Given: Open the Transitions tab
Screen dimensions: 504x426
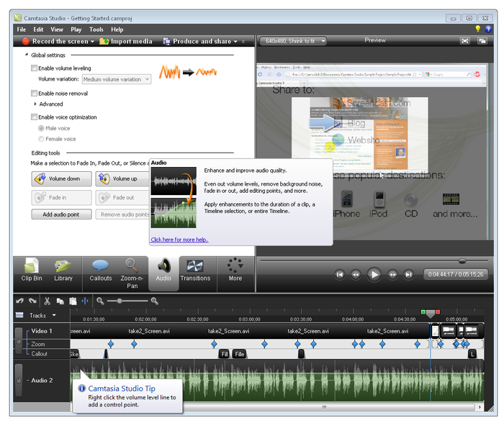Looking at the screenshot, I should pyautogui.click(x=195, y=271).
